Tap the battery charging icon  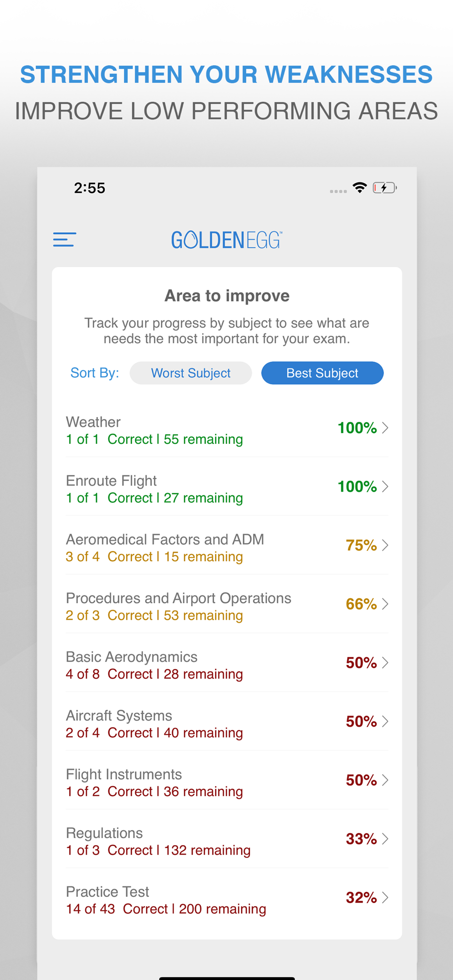pyautogui.click(x=384, y=188)
